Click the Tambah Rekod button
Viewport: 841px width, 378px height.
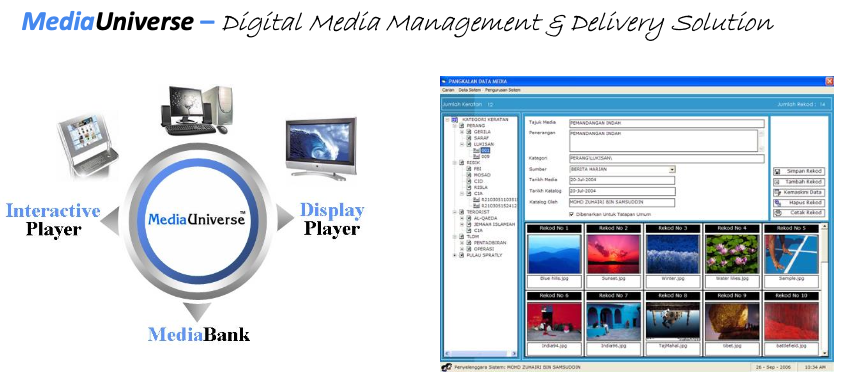point(798,182)
